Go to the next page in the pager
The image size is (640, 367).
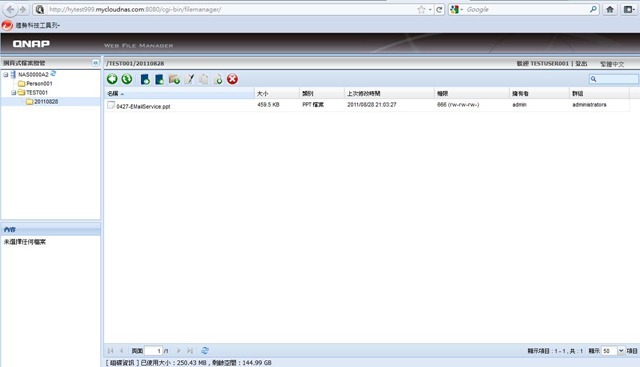pos(178,351)
